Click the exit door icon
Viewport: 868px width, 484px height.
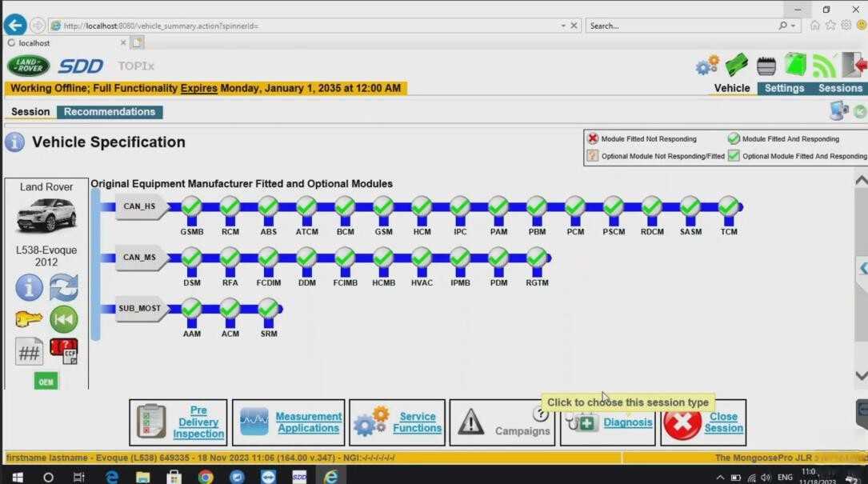(854, 65)
